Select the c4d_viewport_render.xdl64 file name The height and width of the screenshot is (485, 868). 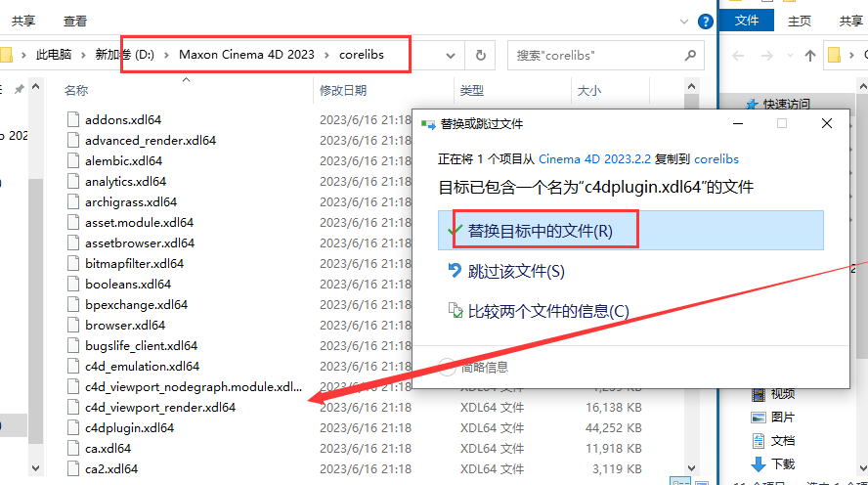click(x=160, y=408)
